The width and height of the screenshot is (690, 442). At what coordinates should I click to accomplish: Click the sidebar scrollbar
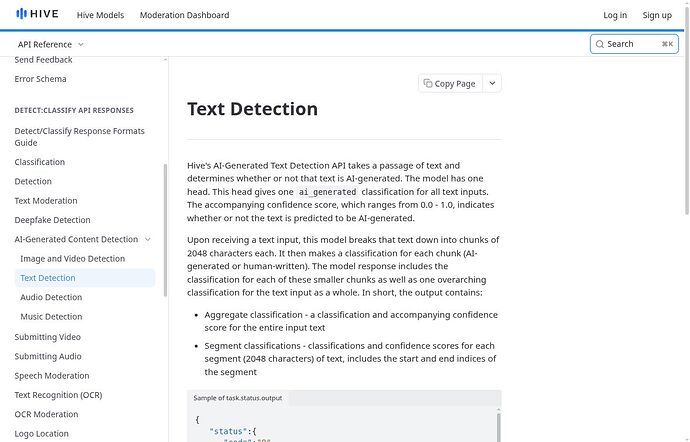(x=165, y=230)
